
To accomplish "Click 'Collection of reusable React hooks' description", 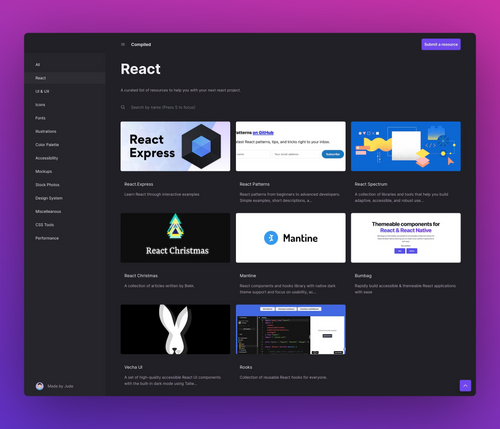I will 283,377.
